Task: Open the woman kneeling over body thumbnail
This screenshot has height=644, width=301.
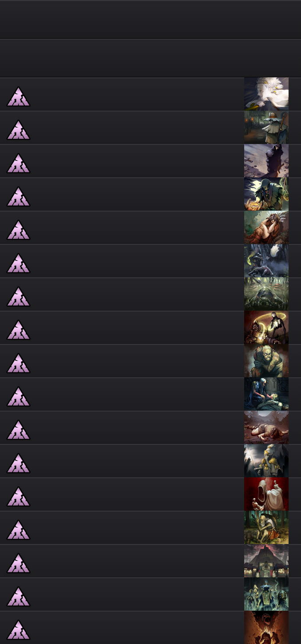Action: (266, 394)
